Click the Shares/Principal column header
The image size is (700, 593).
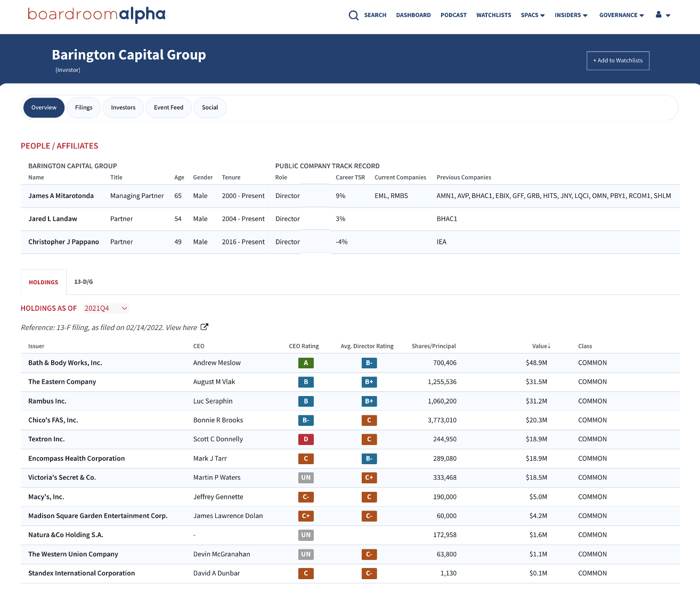(434, 347)
